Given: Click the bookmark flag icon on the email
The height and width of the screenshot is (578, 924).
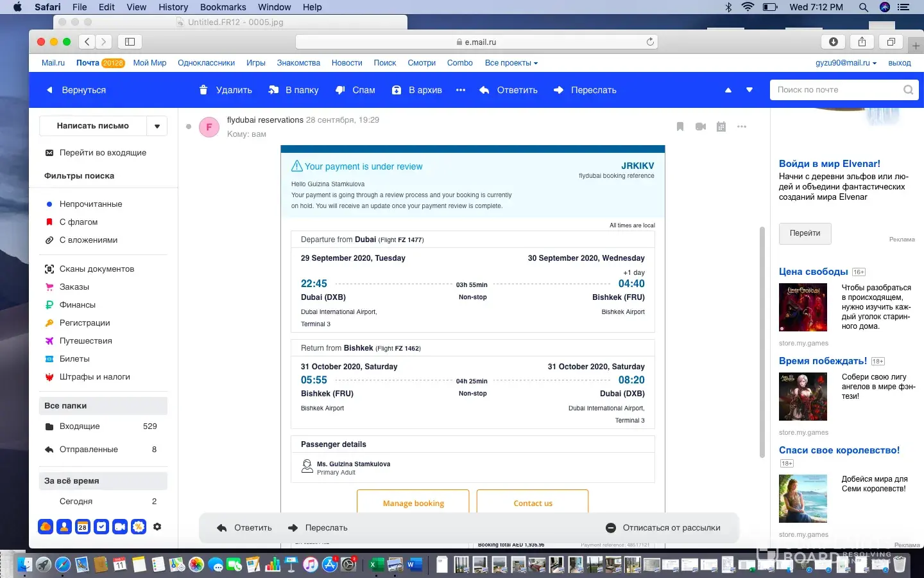Looking at the screenshot, I should pyautogui.click(x=680, y=127).
